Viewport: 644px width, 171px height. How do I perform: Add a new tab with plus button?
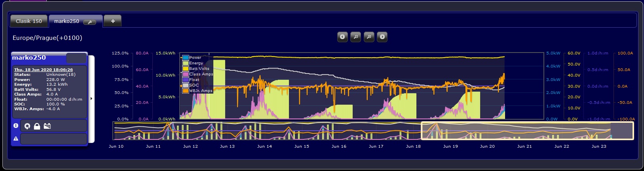point(113,21)
